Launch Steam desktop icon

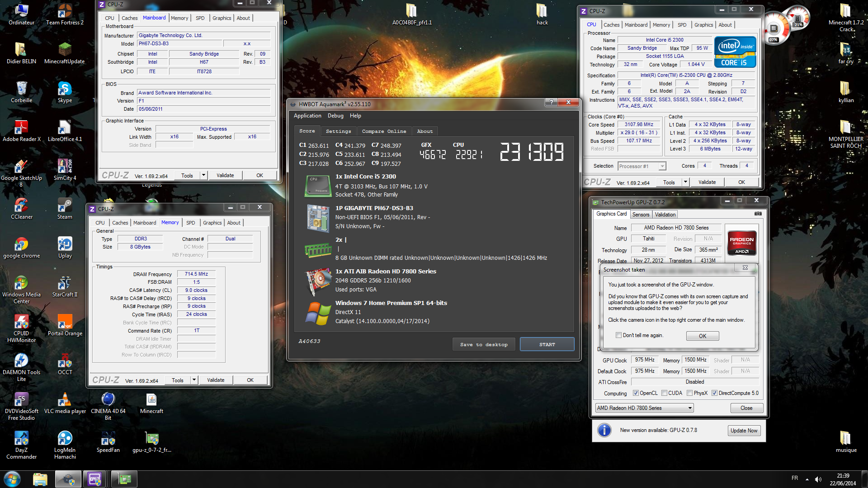pos(65,209)
